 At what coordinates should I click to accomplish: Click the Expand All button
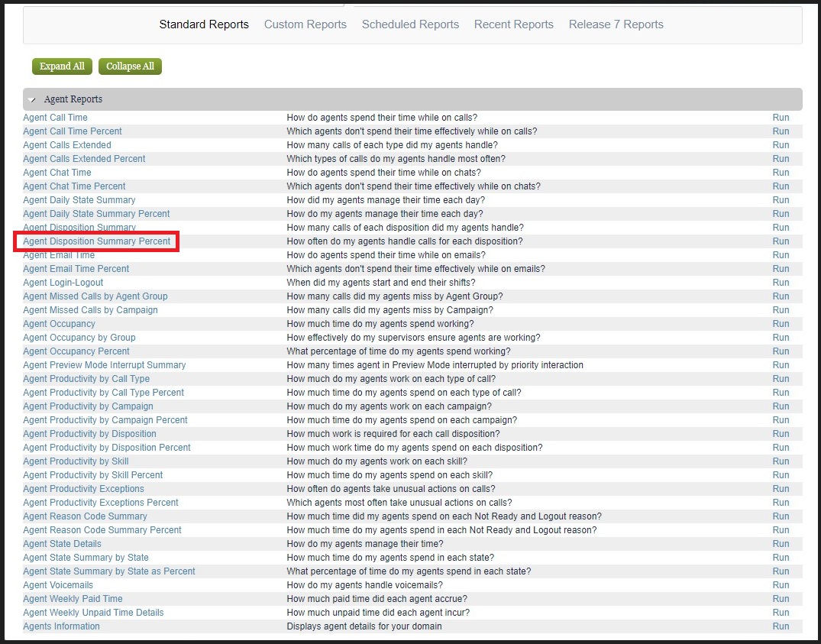tap(62, 66)
